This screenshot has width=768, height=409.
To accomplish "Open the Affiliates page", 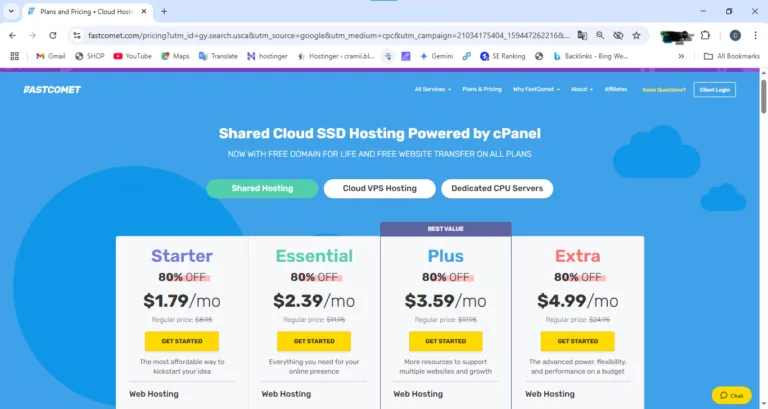I will point(616,89).
